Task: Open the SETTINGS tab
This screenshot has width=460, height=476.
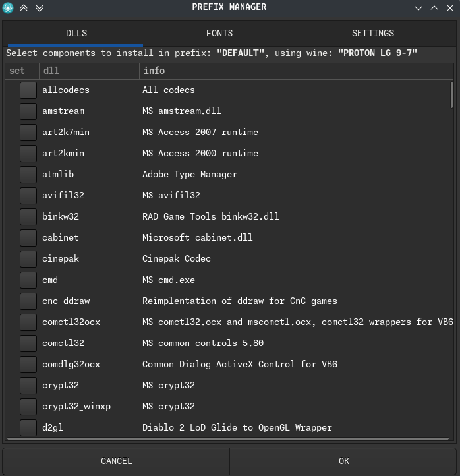Action: point(373,33)
